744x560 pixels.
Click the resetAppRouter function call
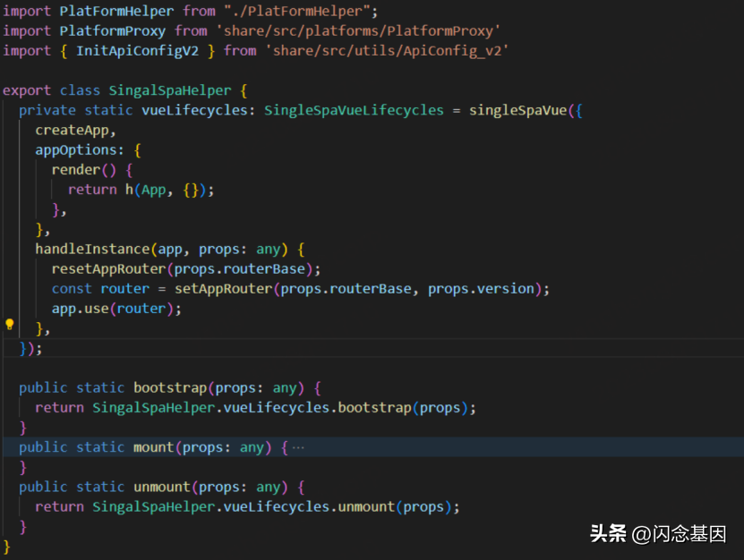point(108,268)
